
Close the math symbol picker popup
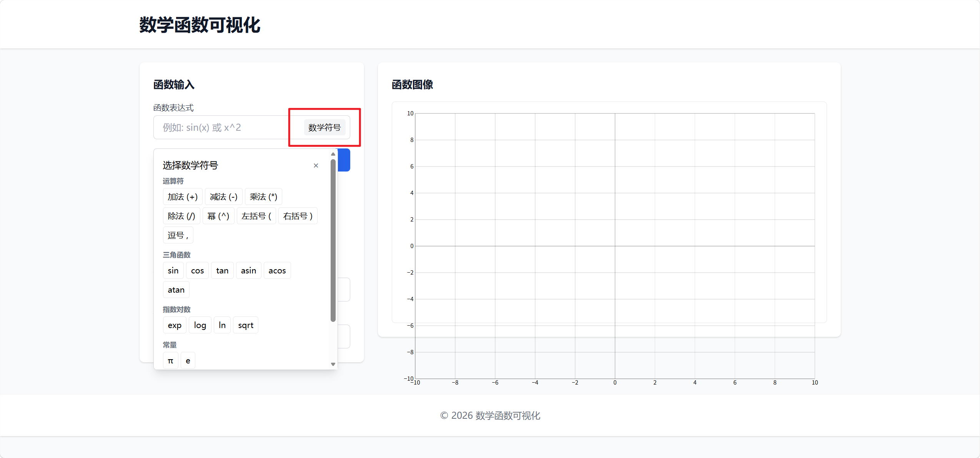(316, 165)
